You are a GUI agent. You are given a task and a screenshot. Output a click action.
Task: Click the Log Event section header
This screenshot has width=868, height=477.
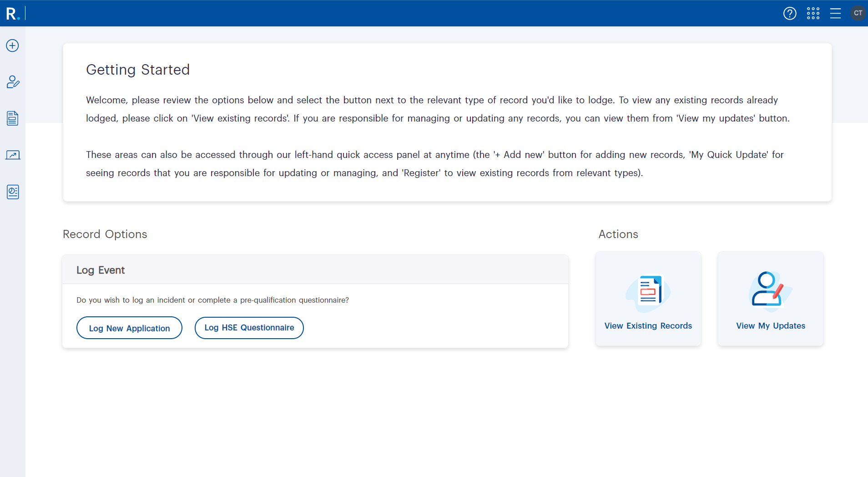[x=315, y=270]
